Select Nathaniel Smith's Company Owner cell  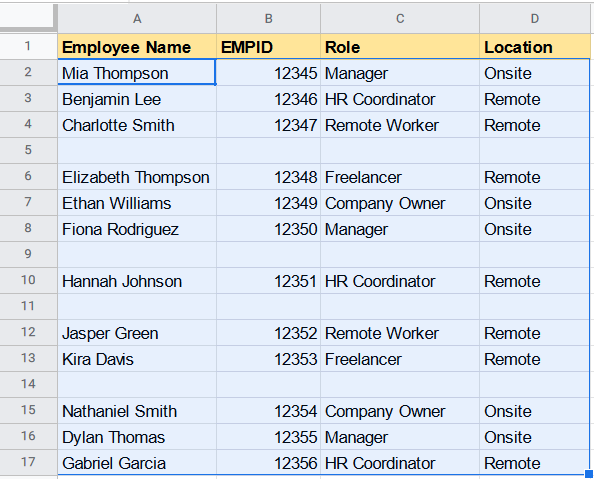click(x=400, y=410)
